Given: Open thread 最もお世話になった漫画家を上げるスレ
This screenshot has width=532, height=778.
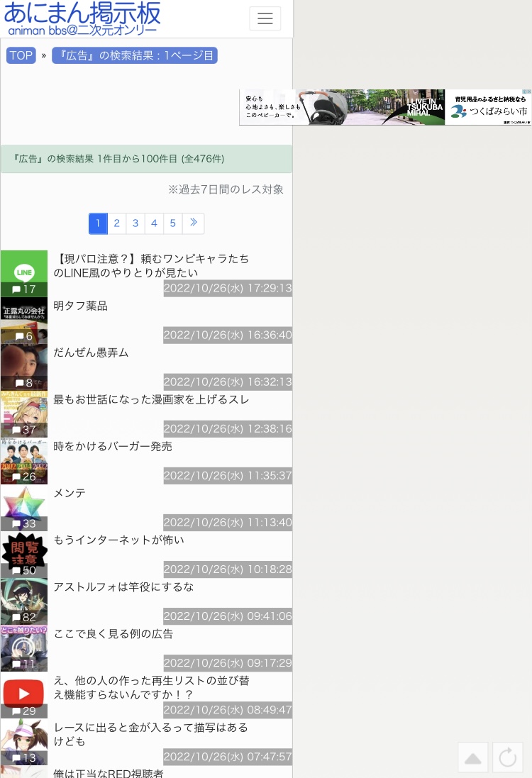Looking at the screenshot, I should [151, 399].
